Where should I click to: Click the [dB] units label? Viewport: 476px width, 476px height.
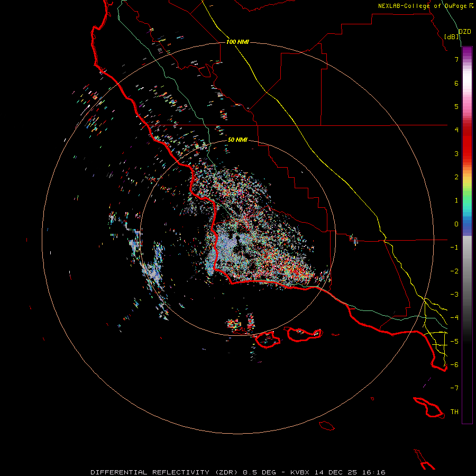(452, 36)
